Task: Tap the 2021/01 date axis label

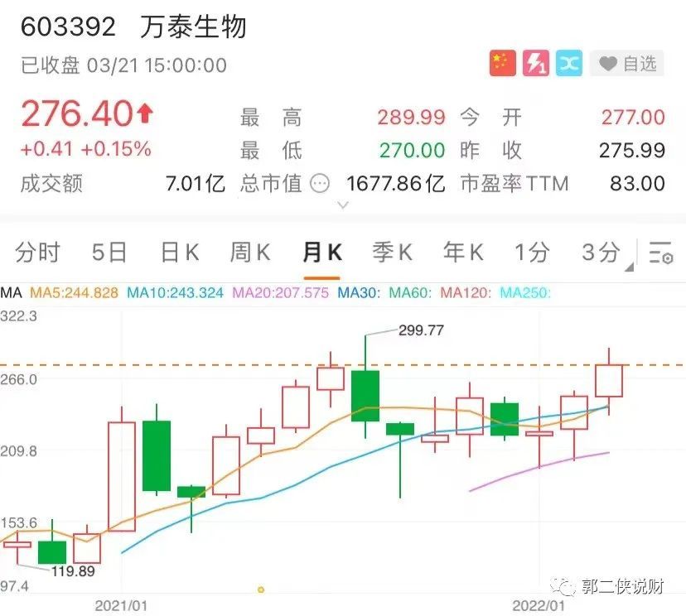Action: 121,606
